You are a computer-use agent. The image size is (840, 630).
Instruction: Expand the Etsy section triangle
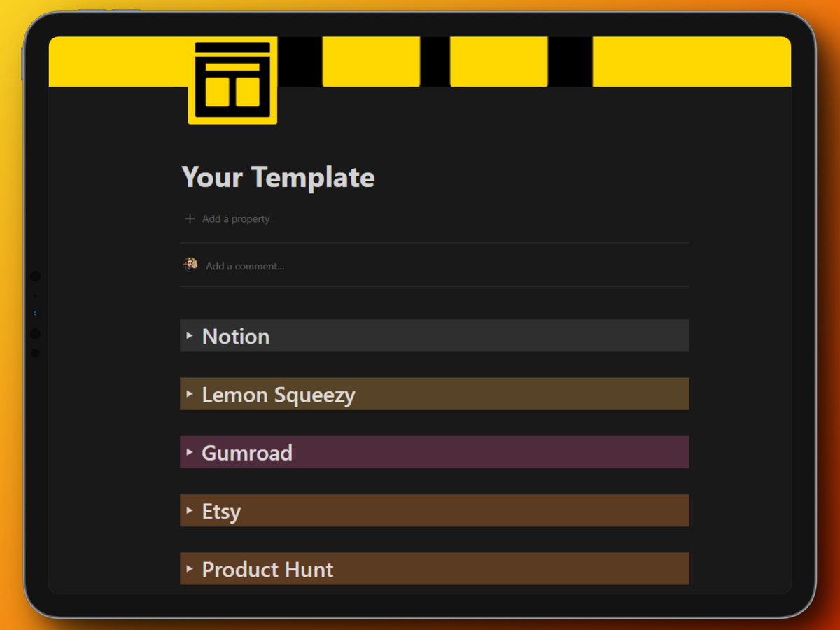point(190,511)
